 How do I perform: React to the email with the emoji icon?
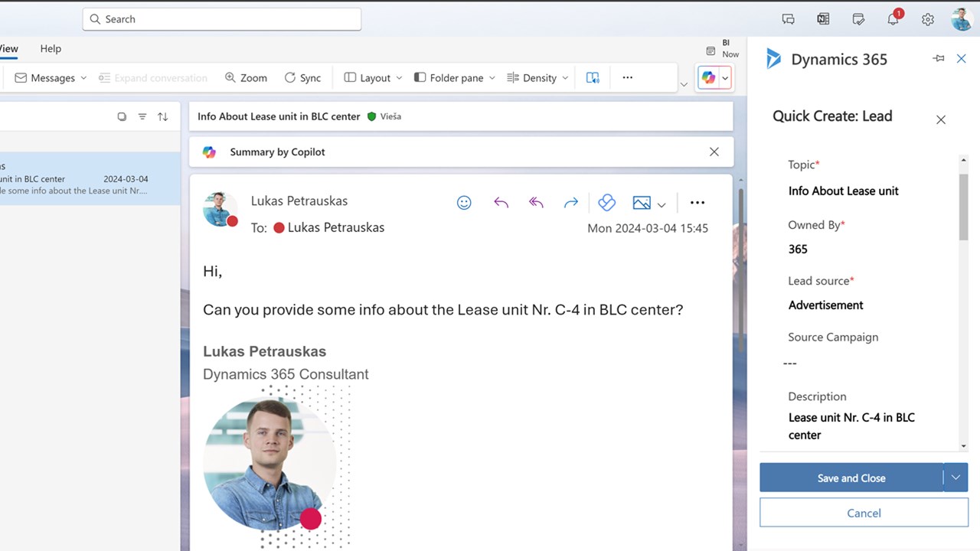(x=464, y=203)
